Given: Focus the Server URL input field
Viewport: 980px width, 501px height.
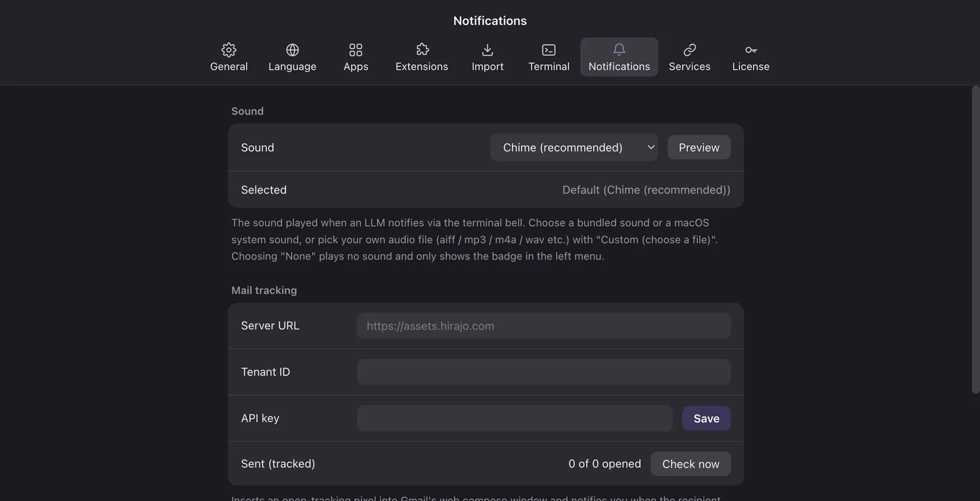Looking at the screenshot, I should tap(544, 326).
